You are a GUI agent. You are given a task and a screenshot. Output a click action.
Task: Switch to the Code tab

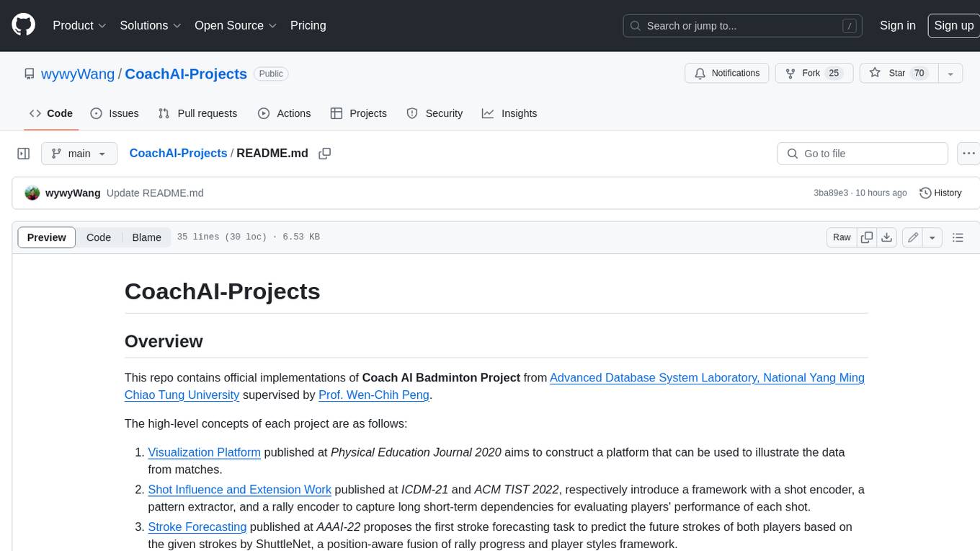coord(51,113)
